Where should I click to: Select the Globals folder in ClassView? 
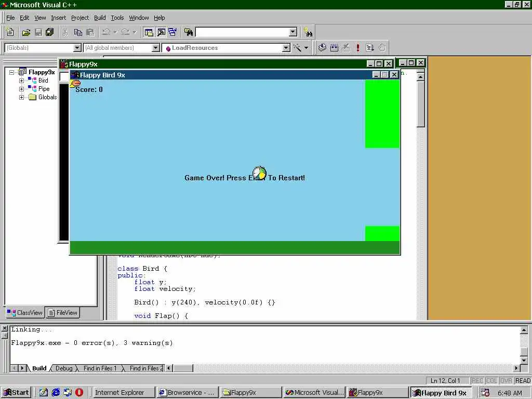point(47,97)
